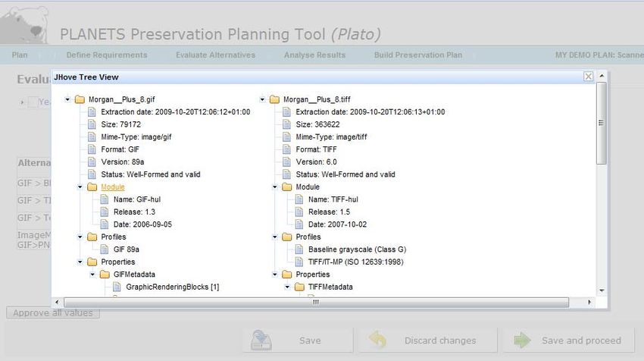Click the scroll right arrow of the dialog

pyautogui.click(x=589, y=302)
